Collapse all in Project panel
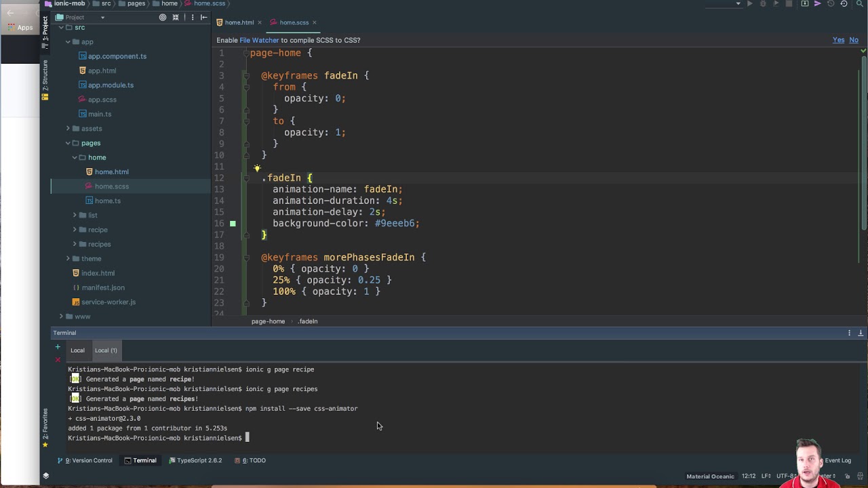Screen dimensions: 868x488 tap(176, 17)
